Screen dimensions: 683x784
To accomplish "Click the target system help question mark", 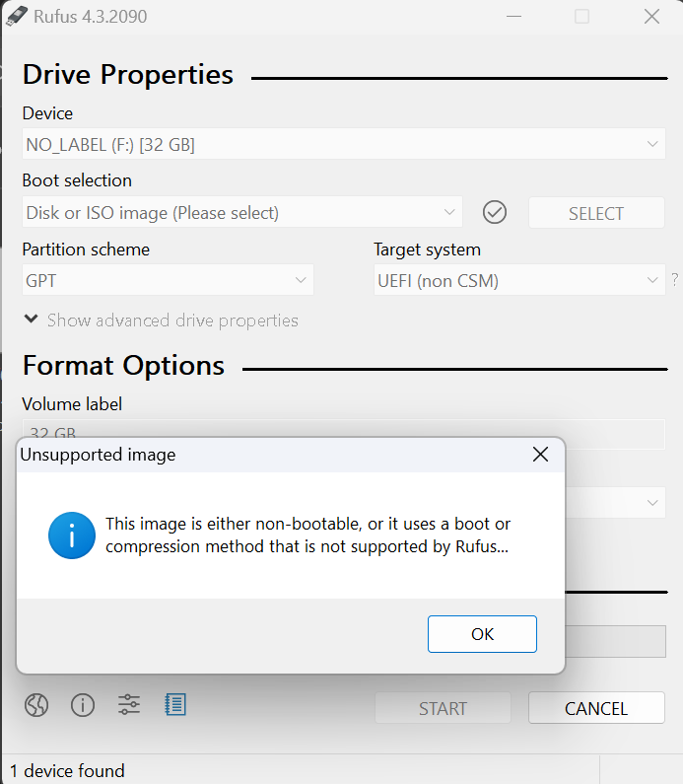I will click(x=675, y=279).
